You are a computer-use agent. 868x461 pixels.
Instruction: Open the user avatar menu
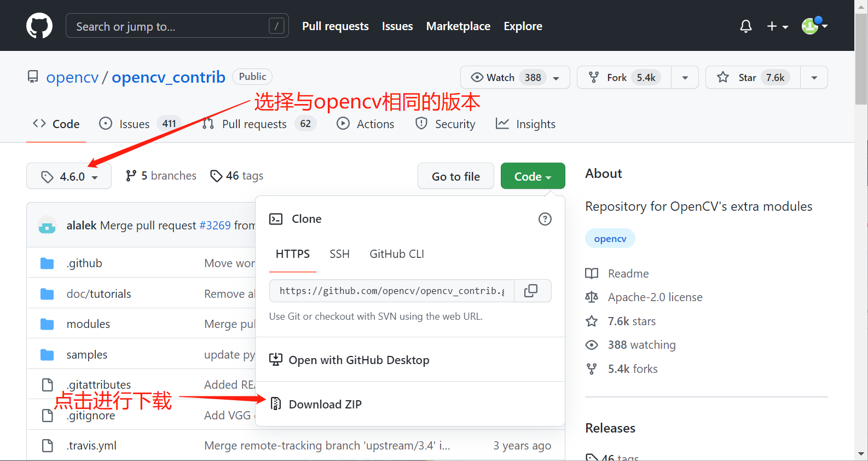point(814,26)
